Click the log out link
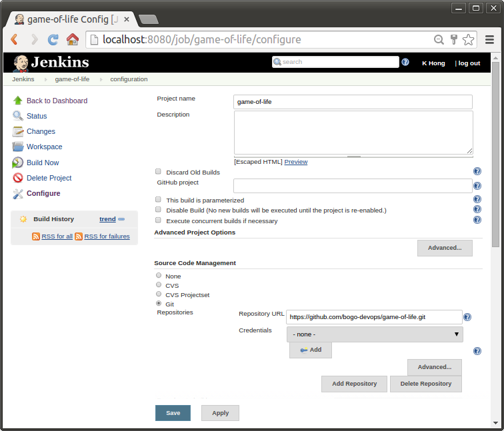504x431 pixels. point(469,63)
